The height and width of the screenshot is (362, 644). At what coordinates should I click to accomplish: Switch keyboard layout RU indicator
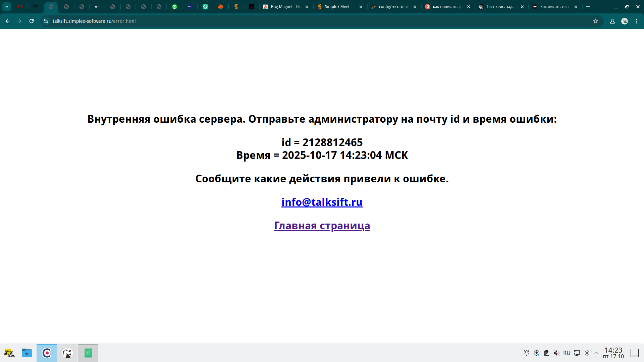pos(567,353)
